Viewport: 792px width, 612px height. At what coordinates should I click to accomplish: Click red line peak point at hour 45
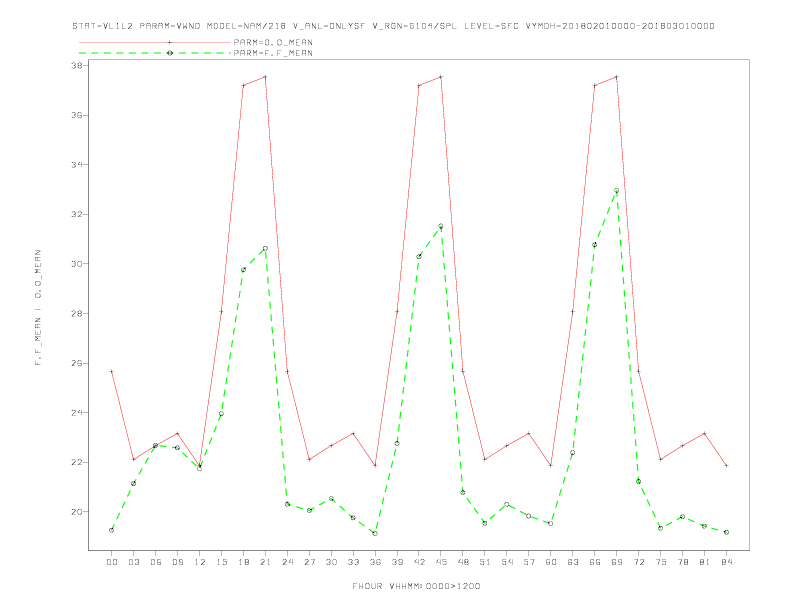pos(441,77)
